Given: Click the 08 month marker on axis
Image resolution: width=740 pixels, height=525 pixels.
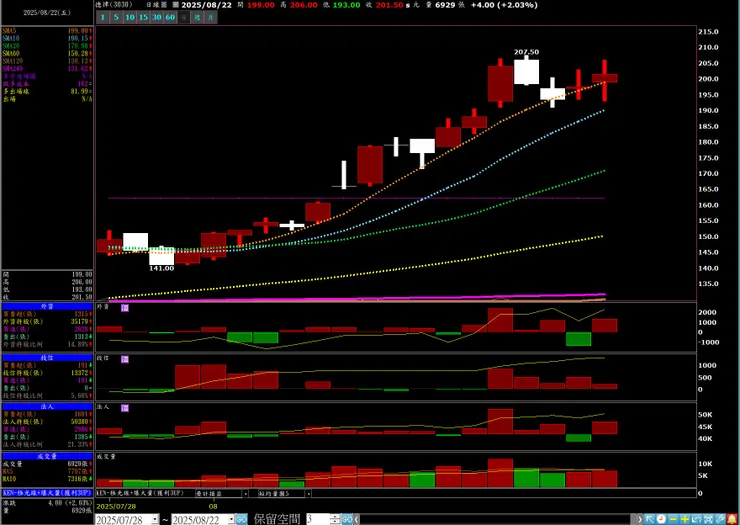Looking at the screenshot, I should (x=213, y=507).
